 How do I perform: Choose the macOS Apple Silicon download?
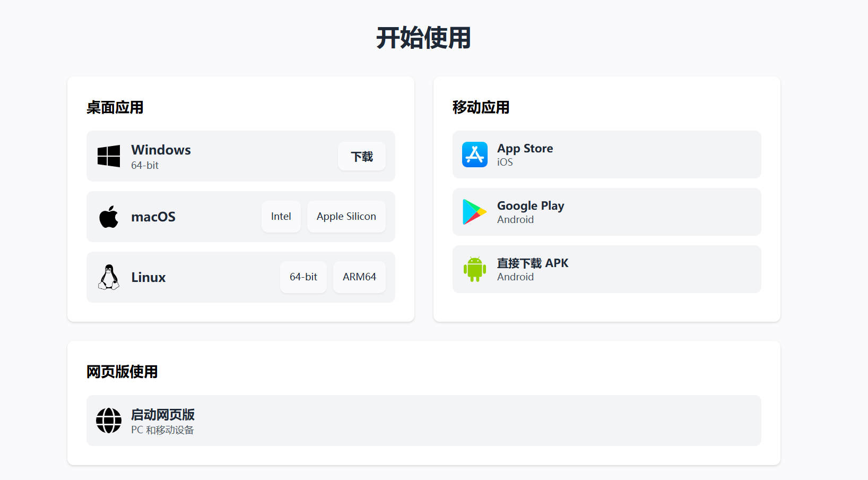(346, 217)
